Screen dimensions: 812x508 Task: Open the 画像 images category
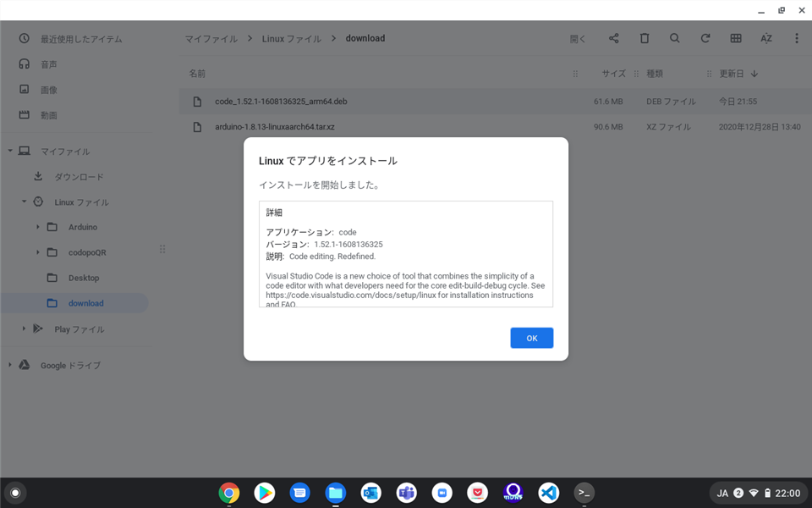[49, 90]
